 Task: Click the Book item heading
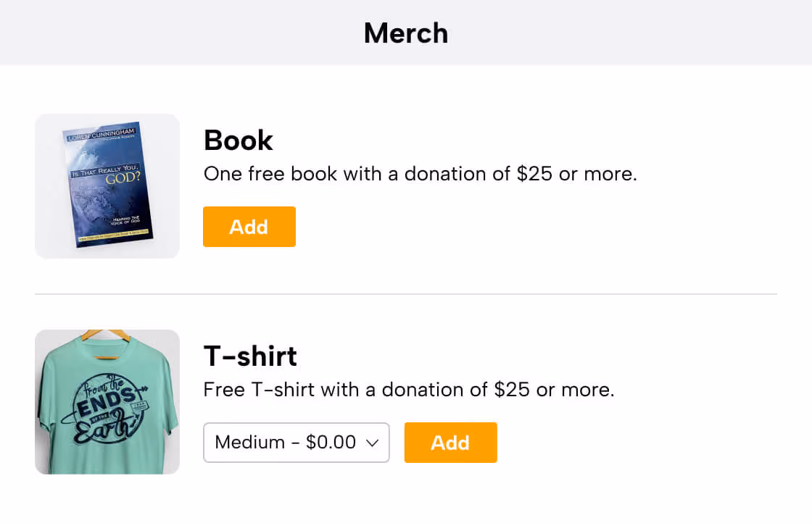[239, 141]
